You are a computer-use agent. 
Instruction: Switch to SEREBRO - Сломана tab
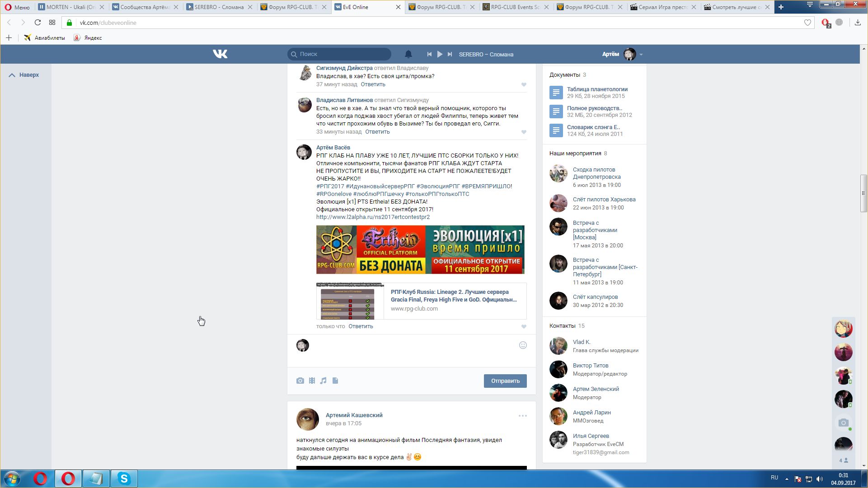point(219,7)
